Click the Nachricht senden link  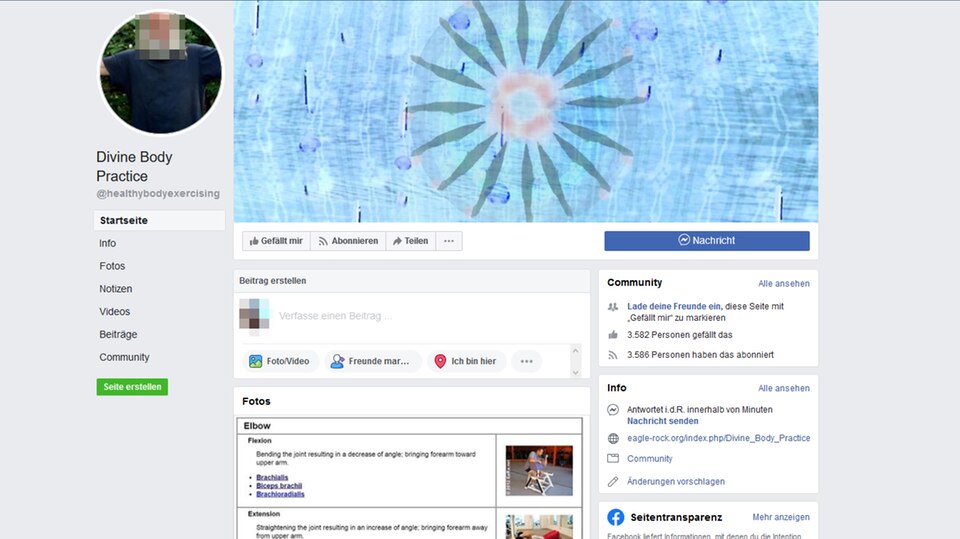pos(662,421)
